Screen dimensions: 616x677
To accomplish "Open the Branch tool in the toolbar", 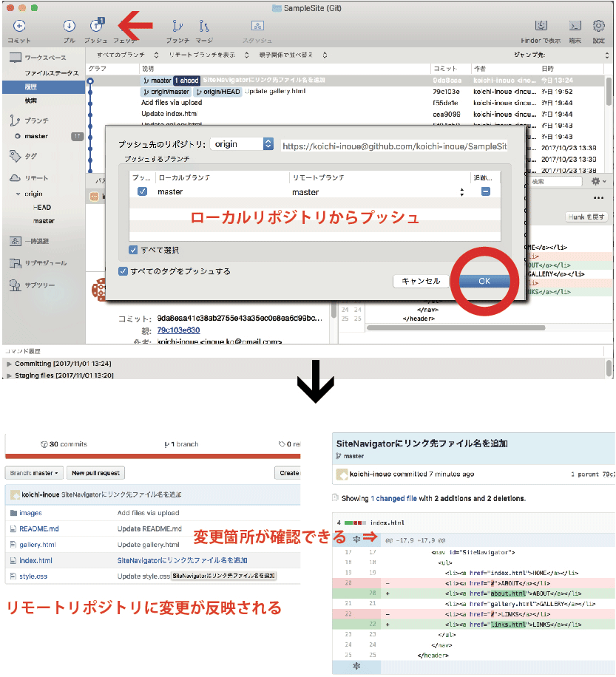I will 177,27.
